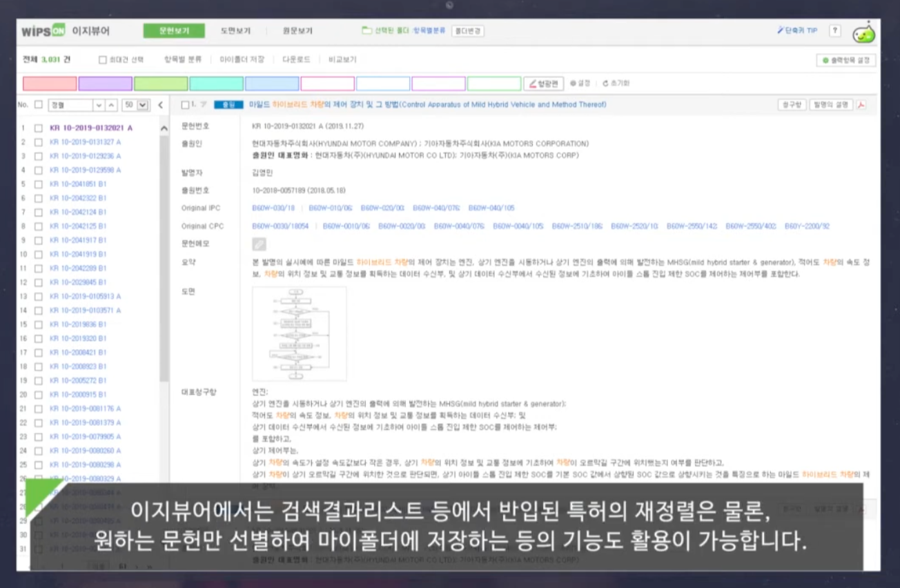Viewport: 900px width, 588px height.
Task: Open 출력항목 설정 button
Action: (846, 60)
